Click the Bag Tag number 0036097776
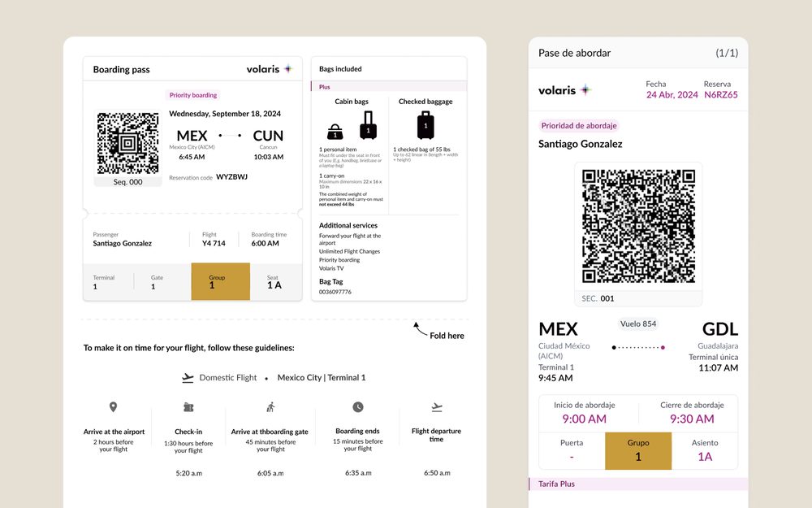 335,292
